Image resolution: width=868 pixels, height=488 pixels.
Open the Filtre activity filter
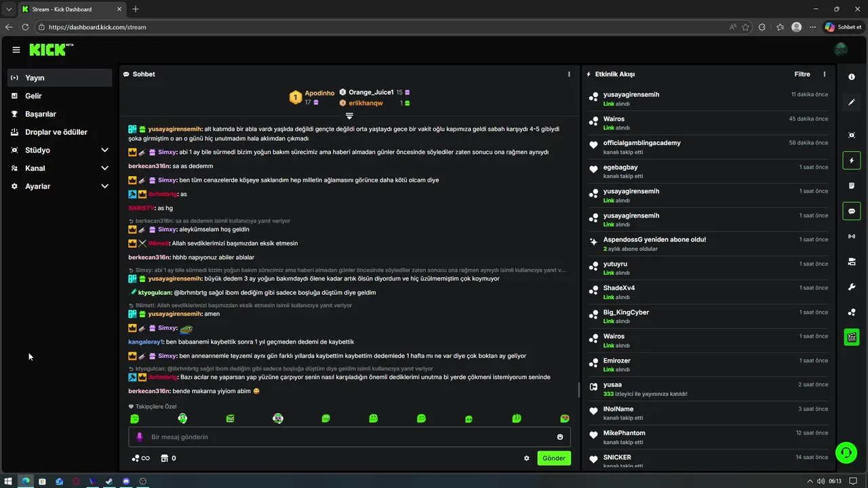(802, 75)
